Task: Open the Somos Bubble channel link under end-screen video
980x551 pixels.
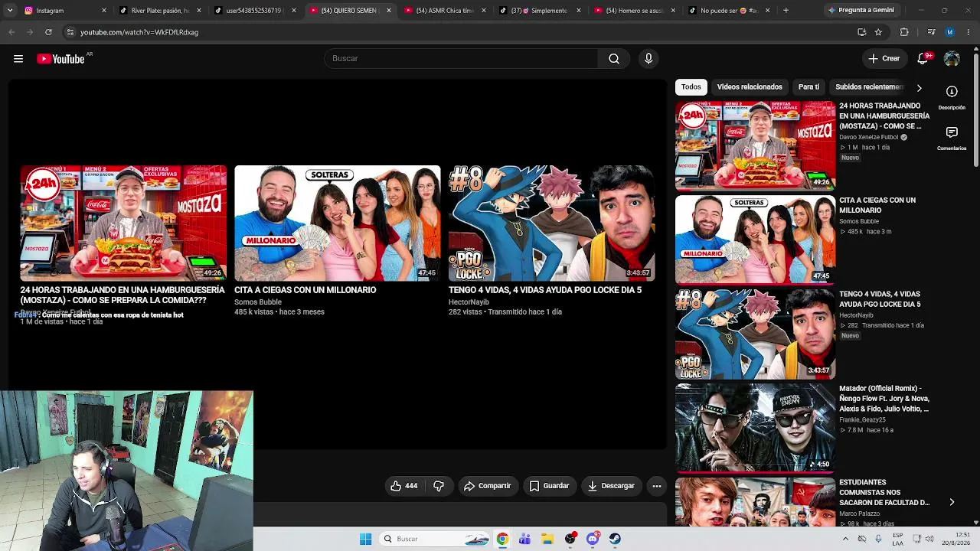Action: [258, 302]
